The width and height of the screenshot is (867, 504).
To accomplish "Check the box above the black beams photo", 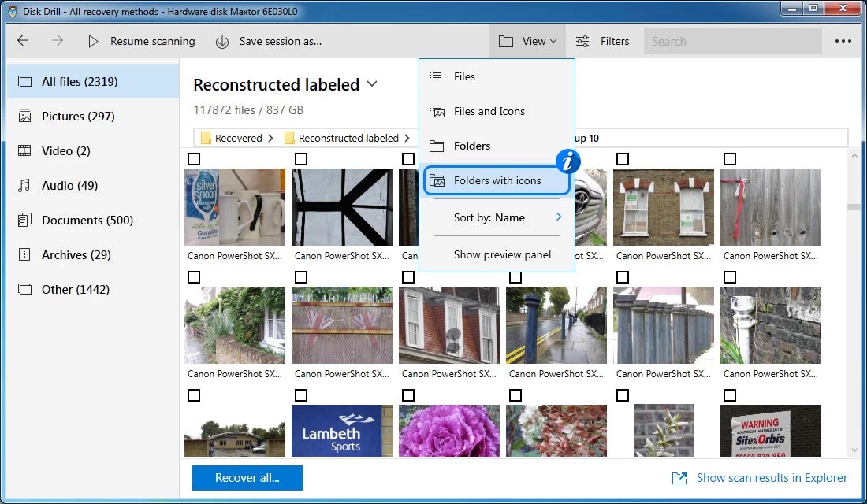I will 301,159.
